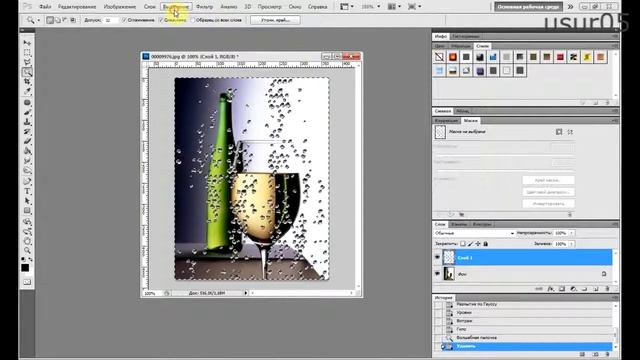Create a new adjustment layer from the Layers panel

pos(573,289)
